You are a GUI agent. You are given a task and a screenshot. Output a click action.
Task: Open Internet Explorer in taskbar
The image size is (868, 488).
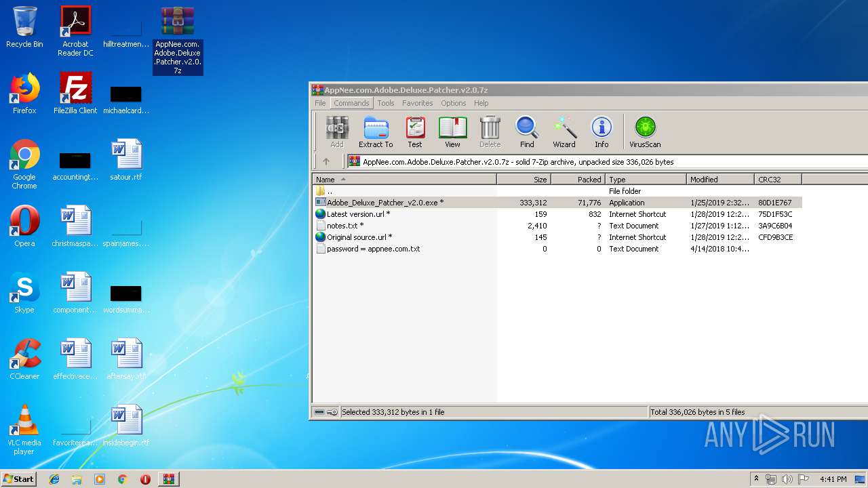[x=54, y=479]
